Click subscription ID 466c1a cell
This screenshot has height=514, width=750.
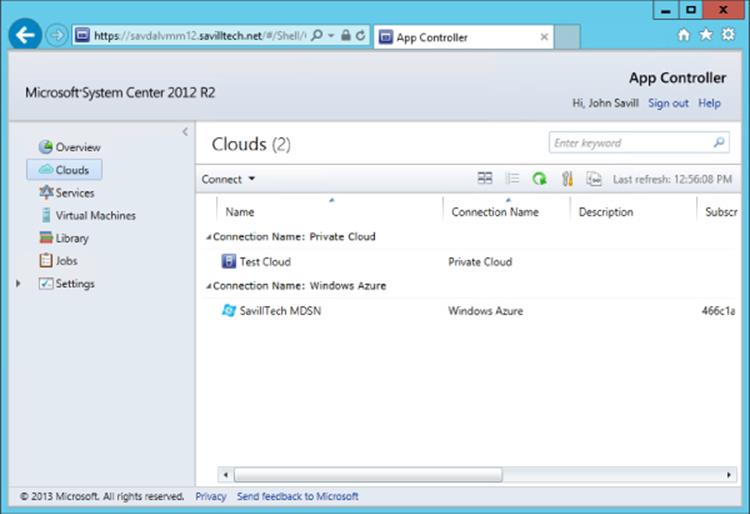coord(718,311)
